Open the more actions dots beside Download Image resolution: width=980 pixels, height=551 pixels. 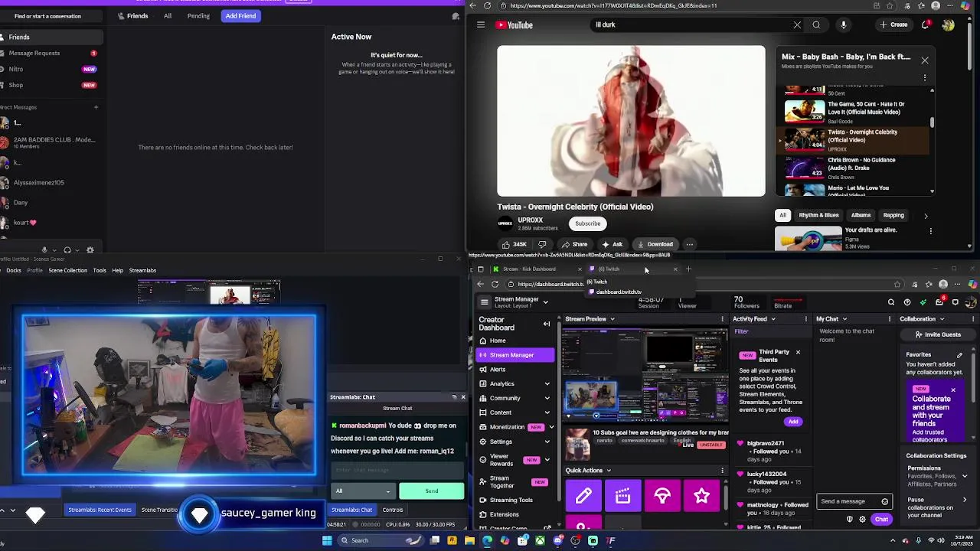click(690, 244)
